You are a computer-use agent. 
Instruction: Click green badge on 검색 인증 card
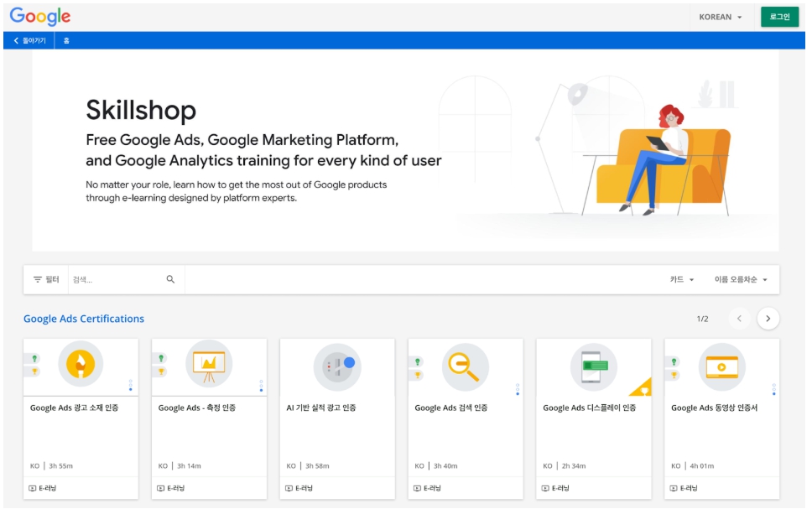417,362
